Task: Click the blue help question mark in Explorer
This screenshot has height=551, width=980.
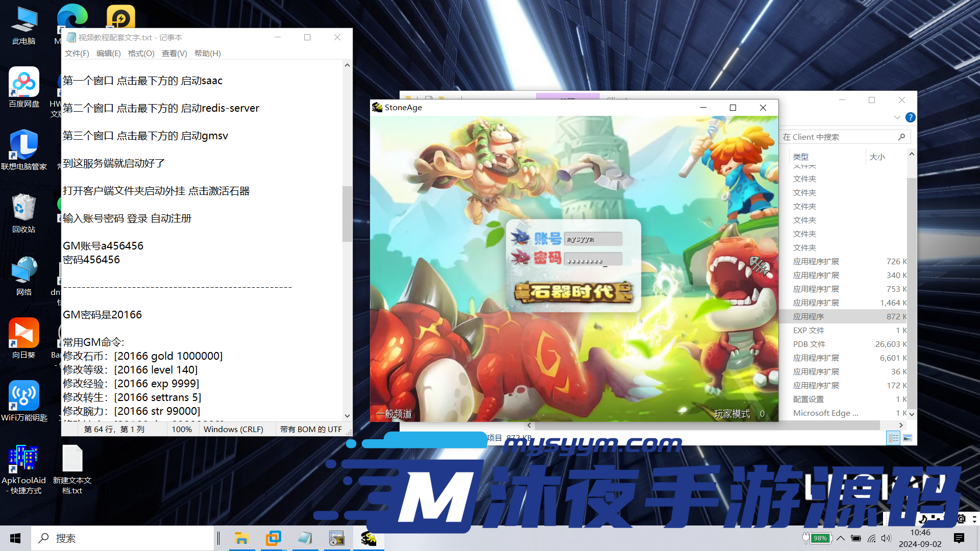Action: 910,117
